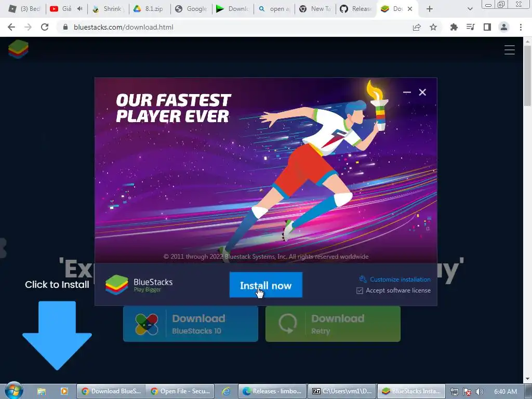Open Chrome extensions puzzle icon
532x399 pixels.
(454, 27)
